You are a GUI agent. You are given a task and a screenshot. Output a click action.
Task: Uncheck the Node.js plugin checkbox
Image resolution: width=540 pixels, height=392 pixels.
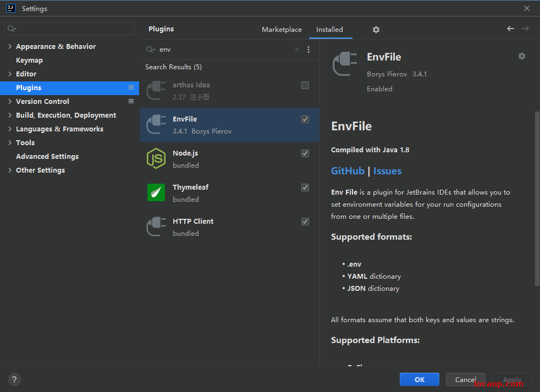coord(305,153)
